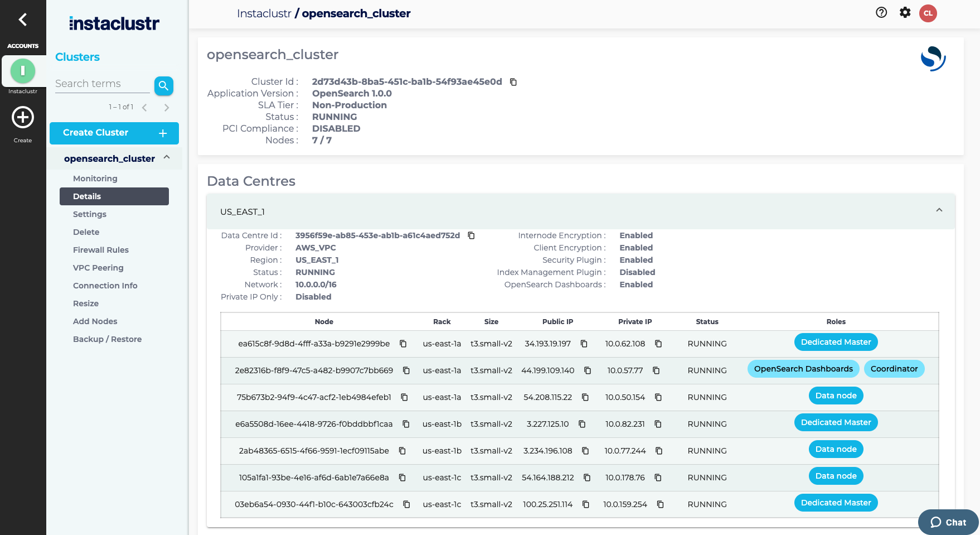Select Backup / Restore in sidebar

[107, 339]
